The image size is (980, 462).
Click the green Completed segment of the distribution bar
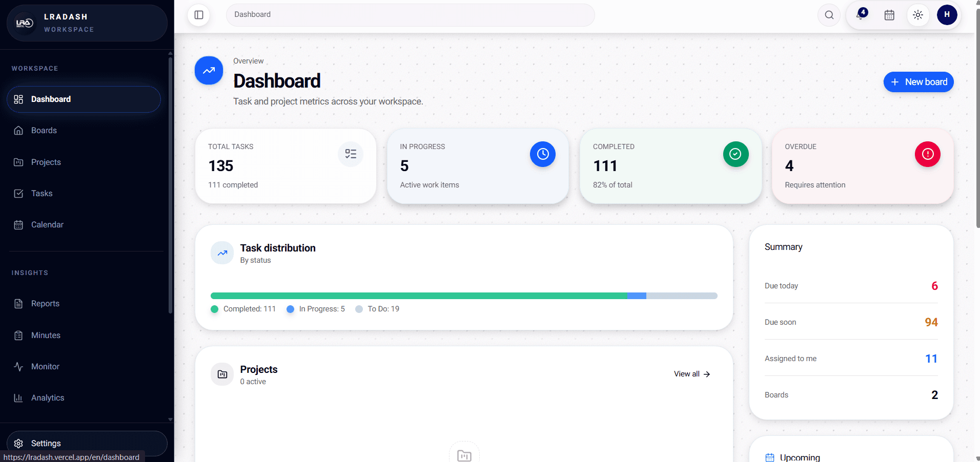pos(419,296)
